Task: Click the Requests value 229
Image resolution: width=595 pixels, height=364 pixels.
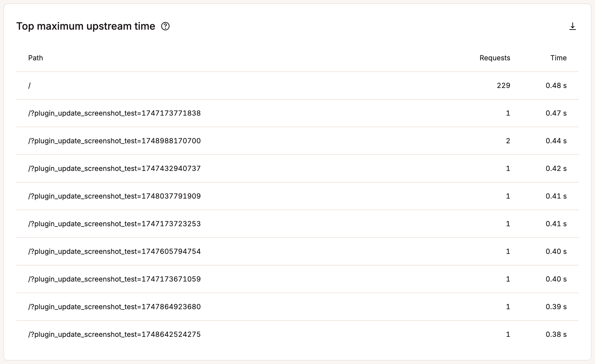Action: 503,85
